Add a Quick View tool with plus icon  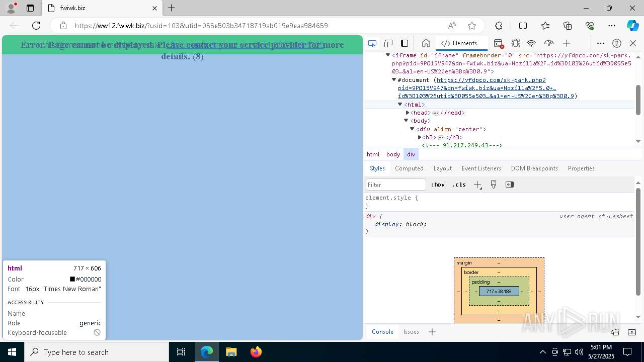click(x=432, y=332)
